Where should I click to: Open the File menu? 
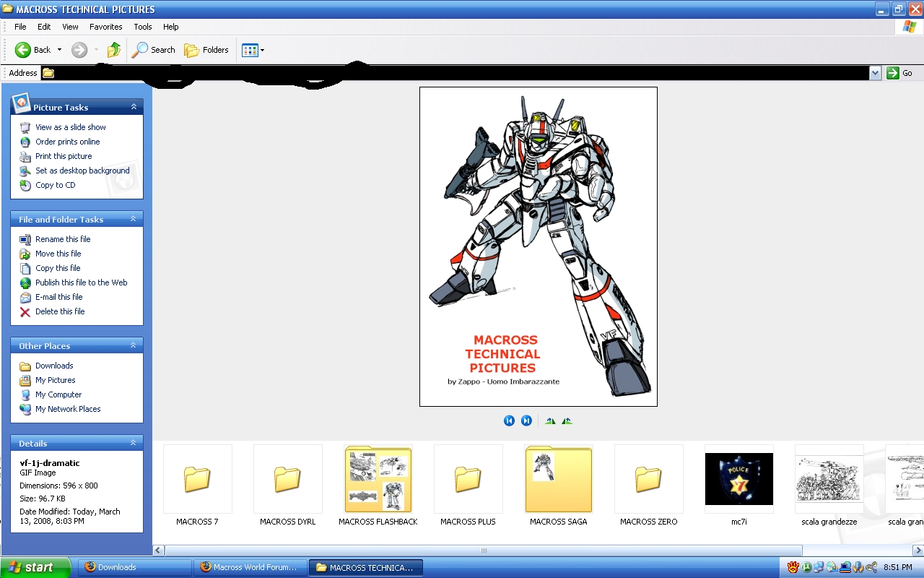click(x=20, y=27)
